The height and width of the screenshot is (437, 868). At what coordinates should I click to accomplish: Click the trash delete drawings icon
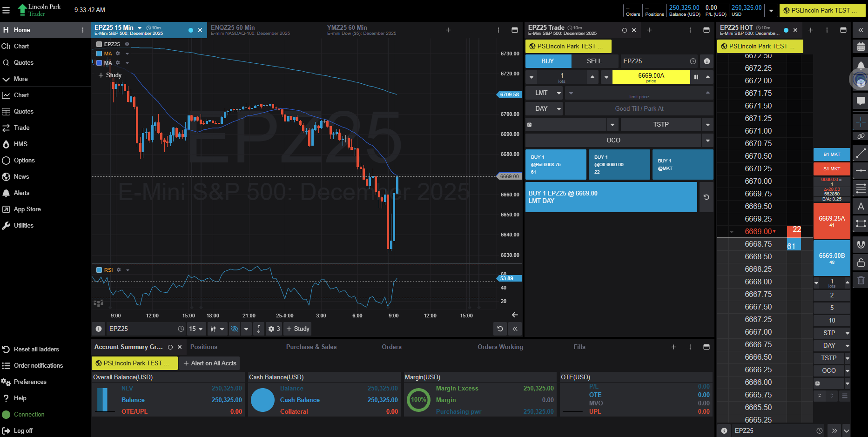[861, 280]
